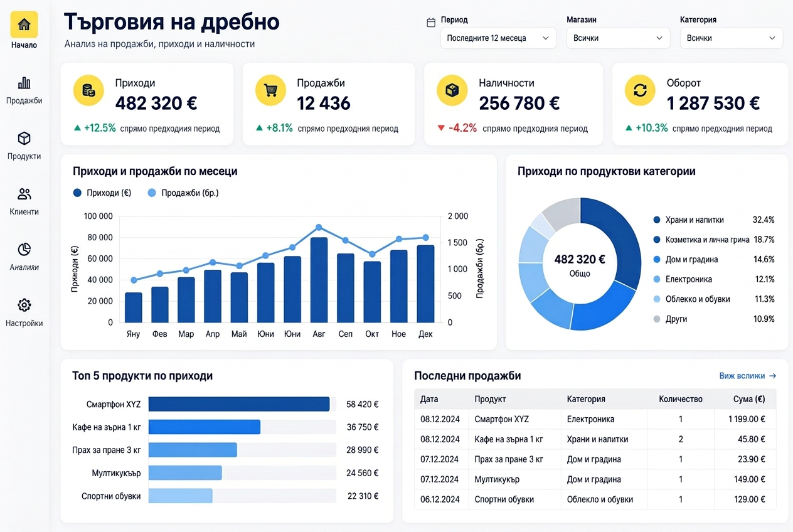
Task: Click the Смартфон XYZ revenue bar
Action: click(x=239, y=404)
